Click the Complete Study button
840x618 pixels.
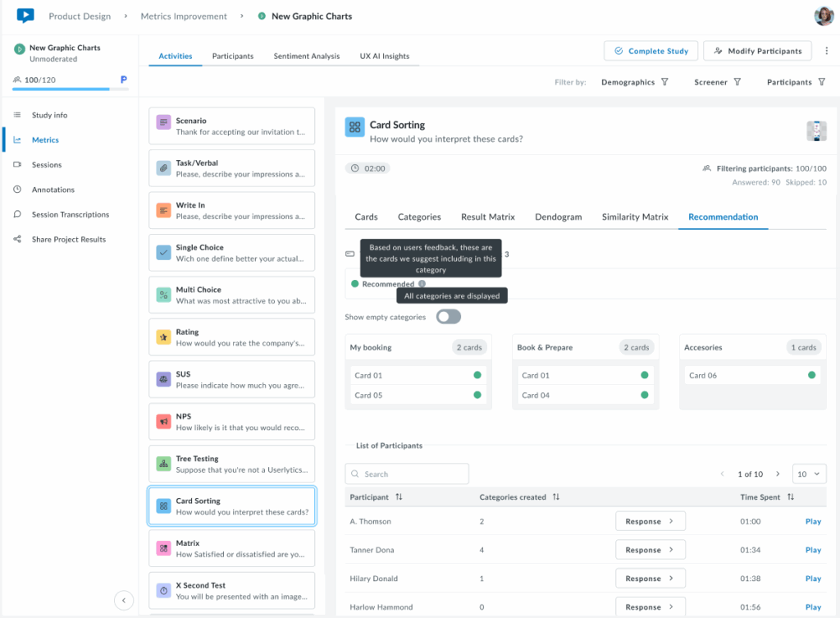651,51
